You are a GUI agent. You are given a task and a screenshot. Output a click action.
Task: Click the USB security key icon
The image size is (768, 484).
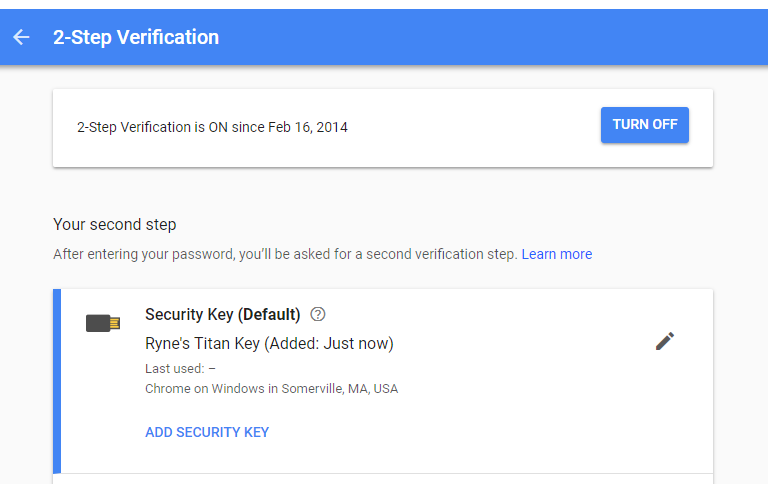[x=103, y=323]
